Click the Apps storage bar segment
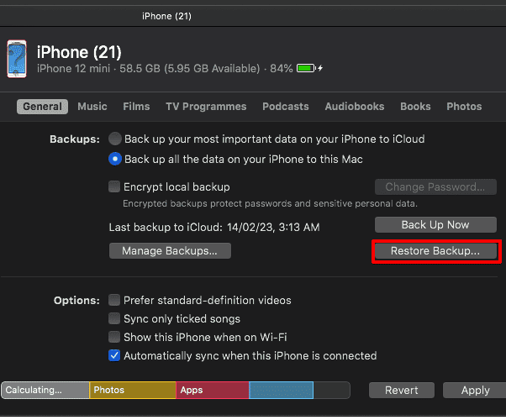This screenshot has width=506, height=420. point(213,390)
